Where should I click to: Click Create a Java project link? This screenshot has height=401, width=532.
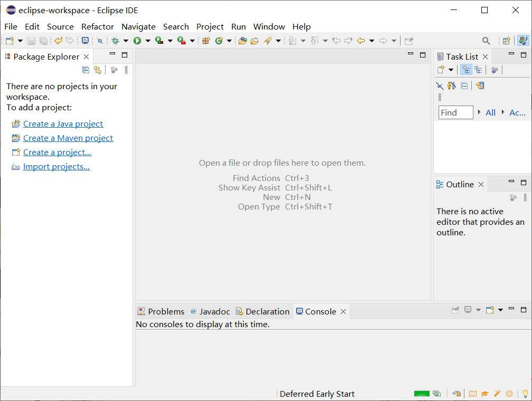(63, 124)
